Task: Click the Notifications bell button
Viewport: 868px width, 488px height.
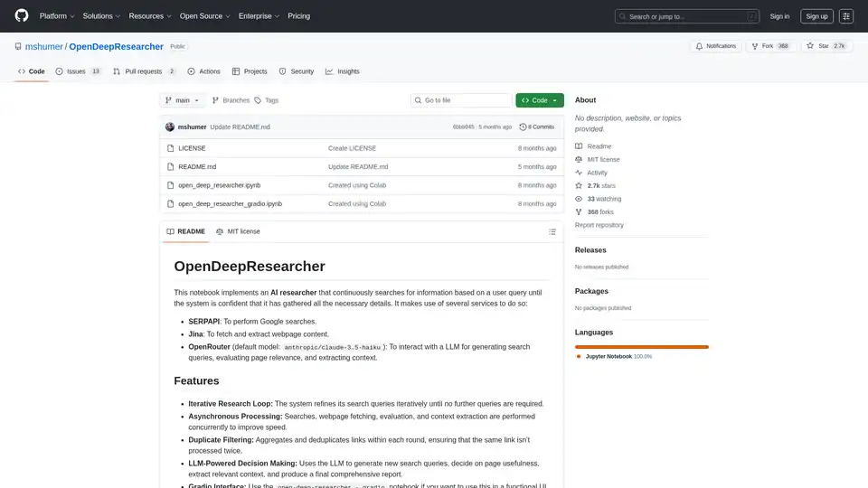Action: (715, 46)
